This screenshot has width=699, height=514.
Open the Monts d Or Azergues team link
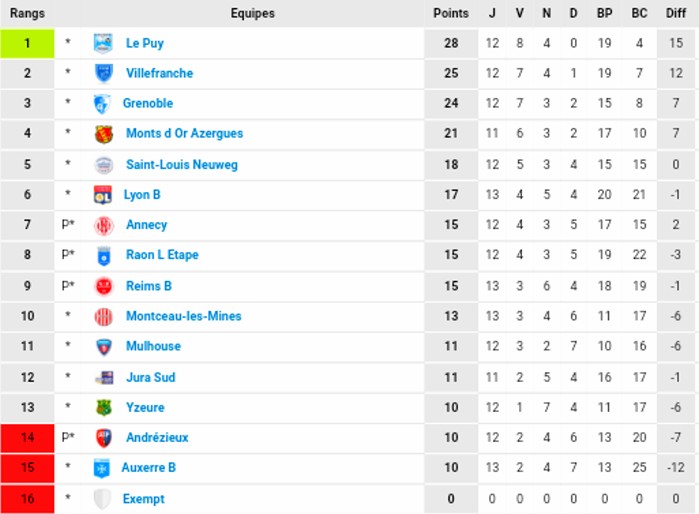point(184,134)
